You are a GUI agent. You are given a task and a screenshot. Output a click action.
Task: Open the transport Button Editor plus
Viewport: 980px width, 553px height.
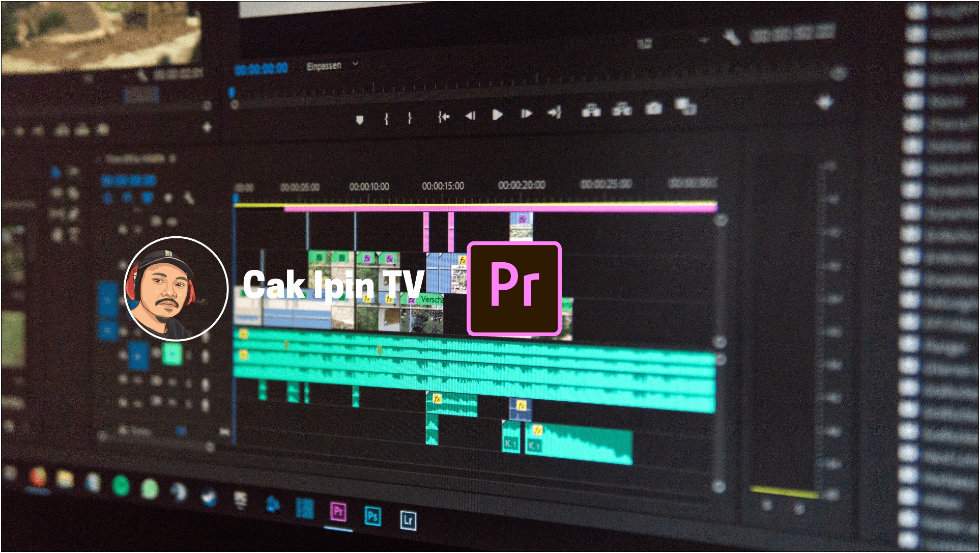click(824, 103)
